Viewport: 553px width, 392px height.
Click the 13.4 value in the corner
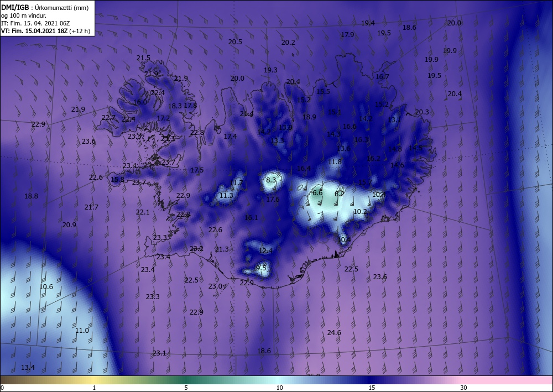coord(28,367)
